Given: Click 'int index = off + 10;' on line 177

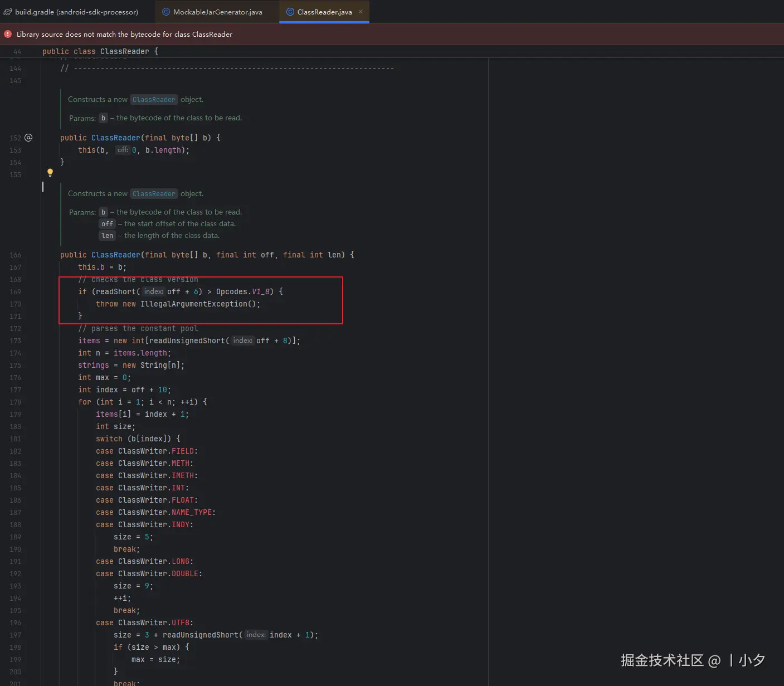Looking at the screenshot, I should point(125,390).
